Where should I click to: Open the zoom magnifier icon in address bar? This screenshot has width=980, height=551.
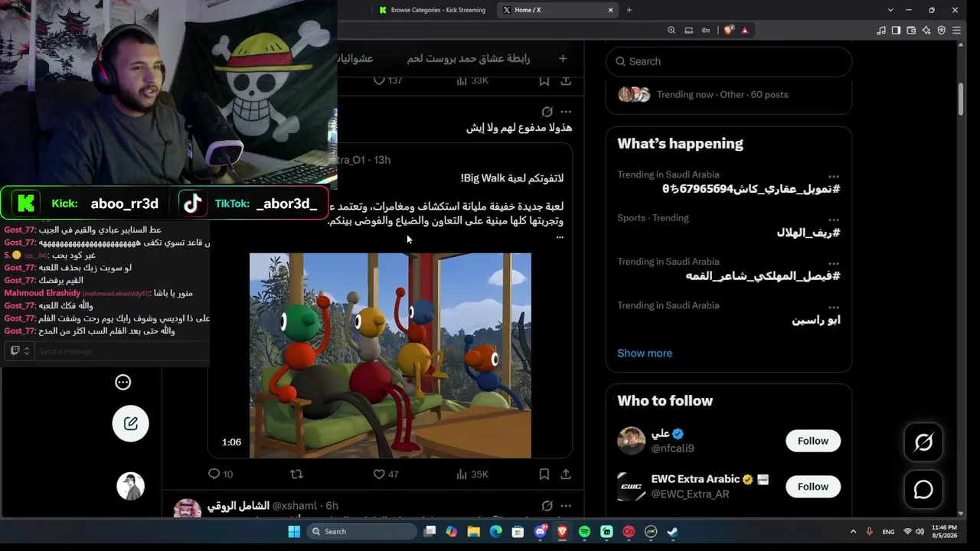pos(671,31)
